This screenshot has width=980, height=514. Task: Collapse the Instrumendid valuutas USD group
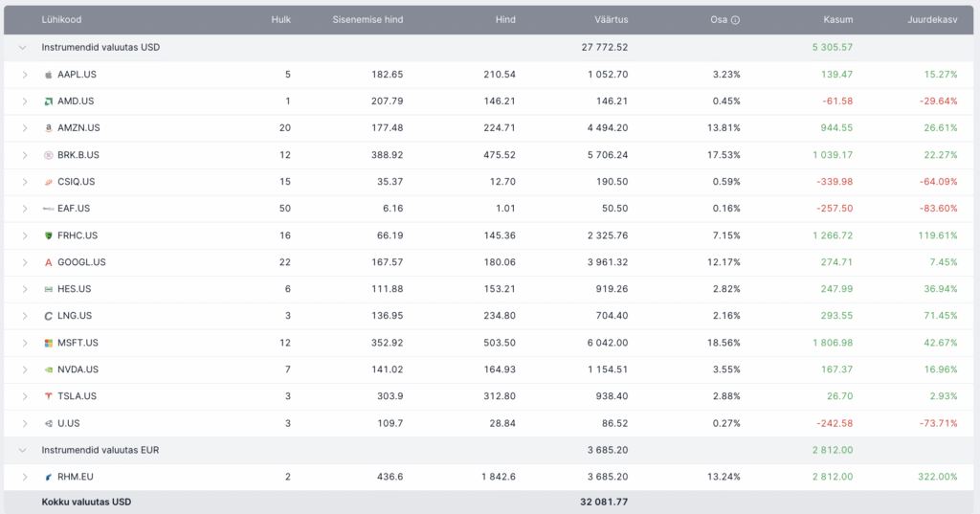23,48
